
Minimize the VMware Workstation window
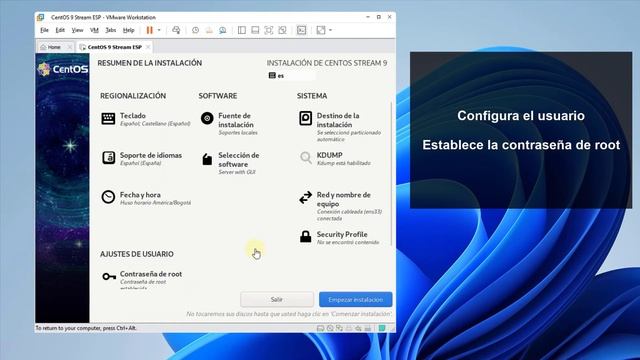368,17
